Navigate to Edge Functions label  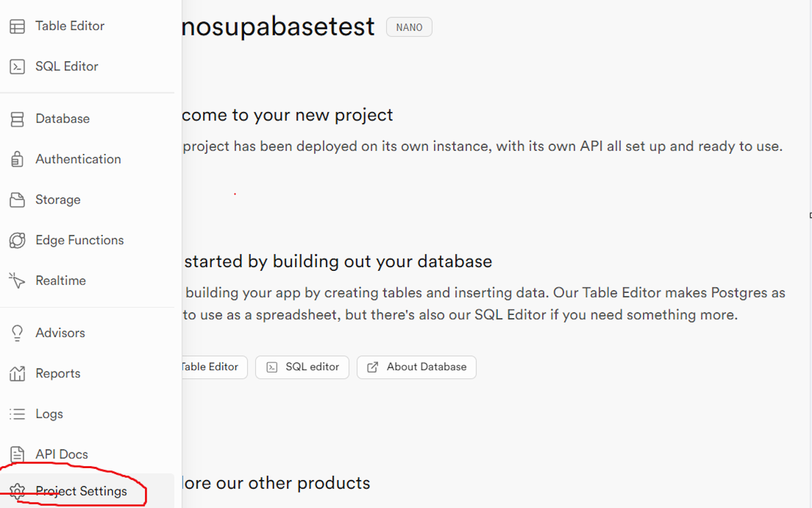pos(80,240)
